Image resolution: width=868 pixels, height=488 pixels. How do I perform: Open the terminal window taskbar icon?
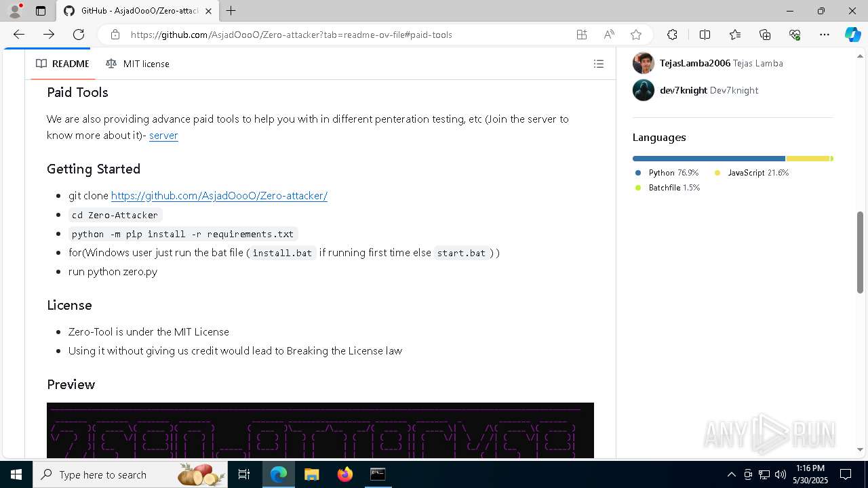pyautogui.click(x=378, y=474)
